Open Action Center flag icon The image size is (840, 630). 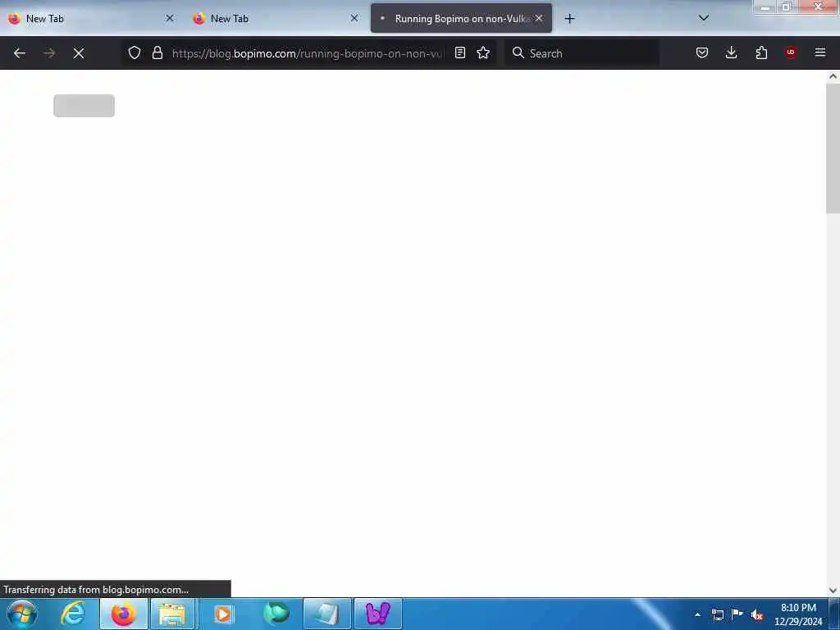pyautogui.click(x=737, y=614)
